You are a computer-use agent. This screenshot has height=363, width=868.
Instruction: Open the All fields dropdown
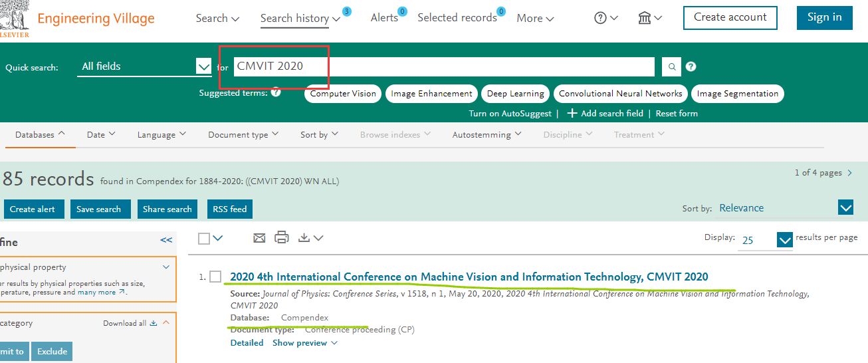click(144, 66)
